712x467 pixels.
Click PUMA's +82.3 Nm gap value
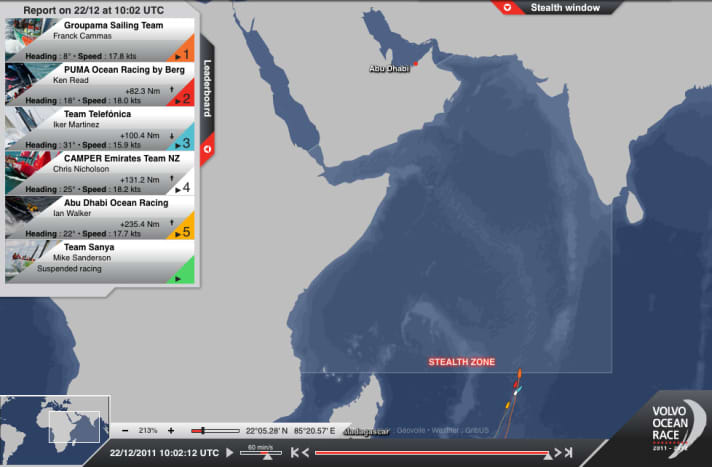[143, 91]
